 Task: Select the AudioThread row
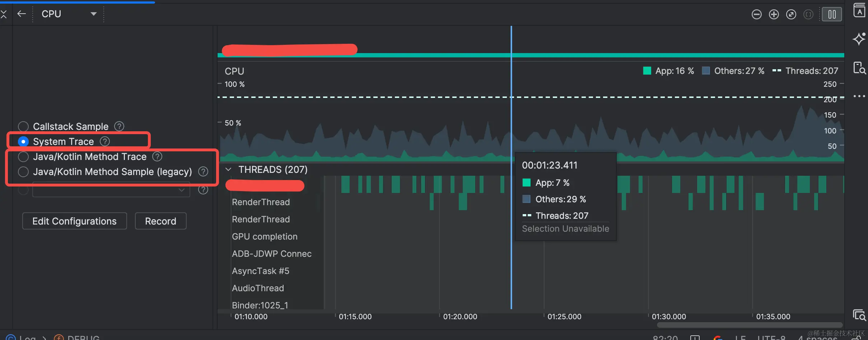258,288
